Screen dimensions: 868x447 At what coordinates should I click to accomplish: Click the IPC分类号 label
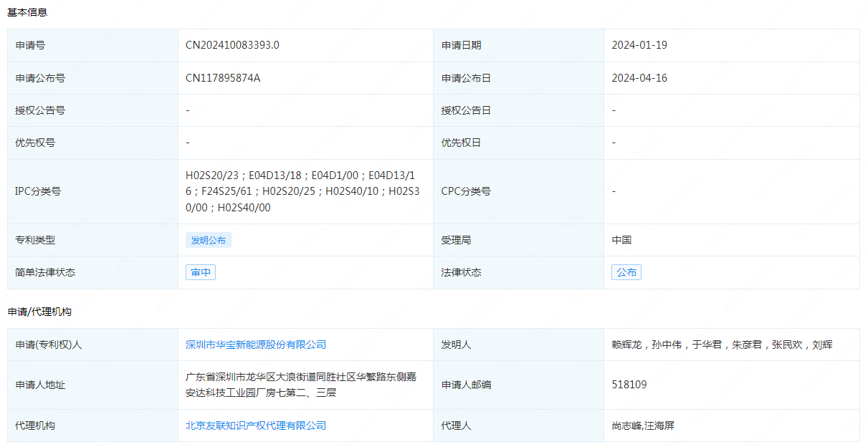(38, 191)
